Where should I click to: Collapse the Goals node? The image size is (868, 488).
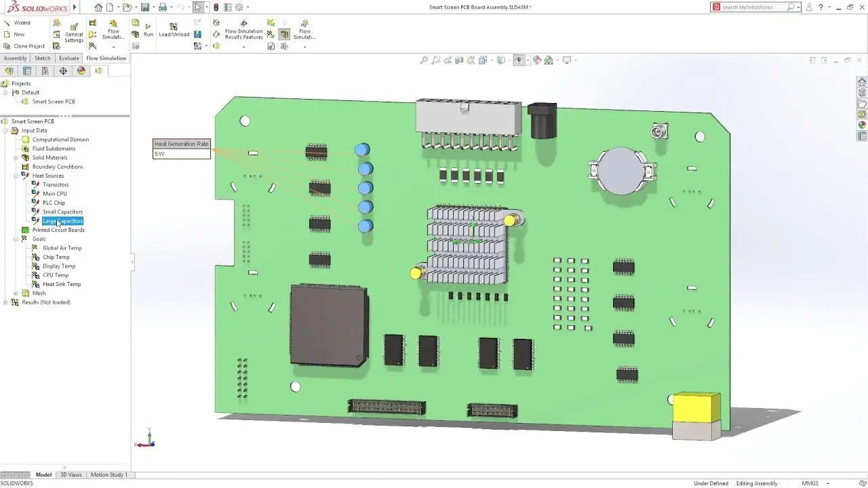point(16,239)
